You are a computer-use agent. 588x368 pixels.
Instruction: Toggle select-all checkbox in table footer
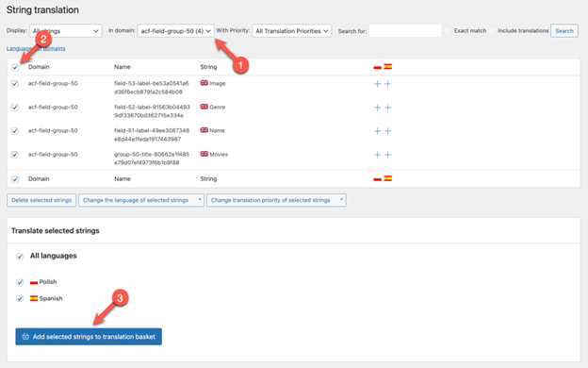pyautogui.click(x=15, y=179)
